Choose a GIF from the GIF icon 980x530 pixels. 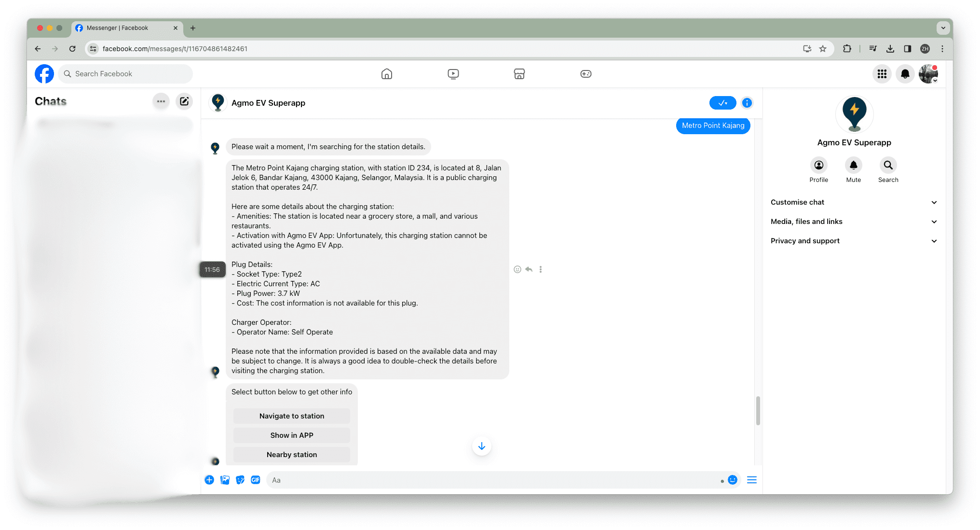[x=256, y=480]
